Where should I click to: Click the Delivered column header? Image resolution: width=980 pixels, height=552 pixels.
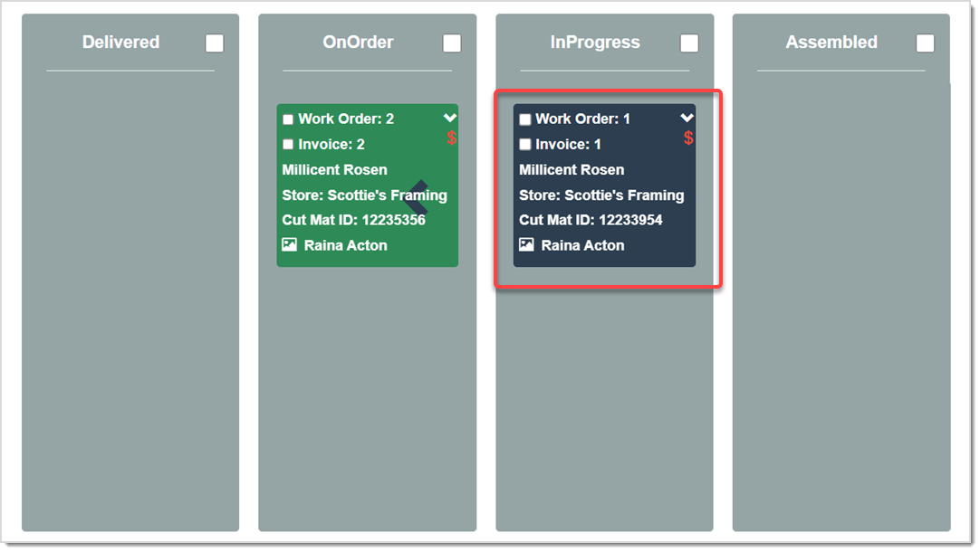click(x=120, y=43)
